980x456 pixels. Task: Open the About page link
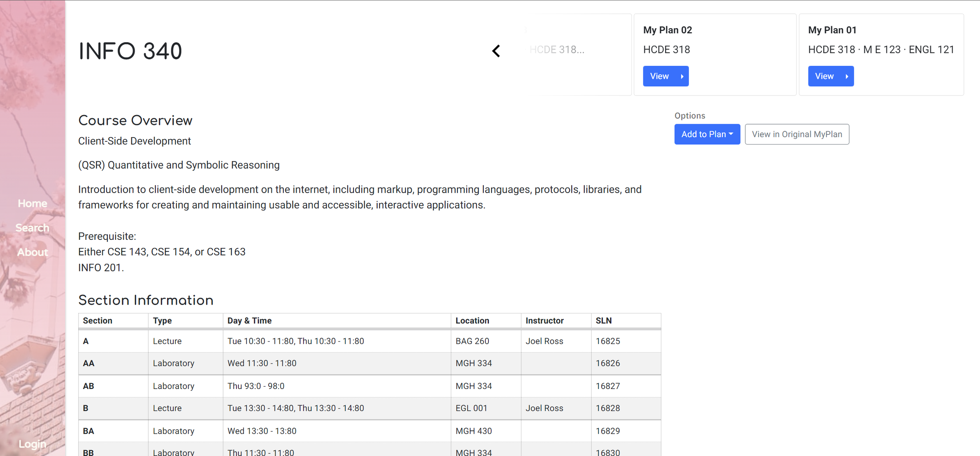click(33, 252)
